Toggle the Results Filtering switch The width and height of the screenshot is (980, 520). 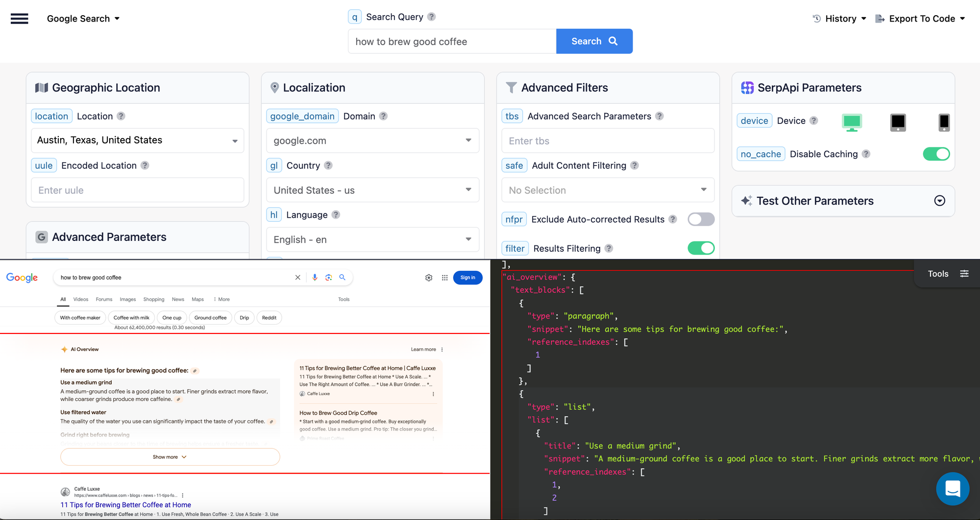pos(701,248)
